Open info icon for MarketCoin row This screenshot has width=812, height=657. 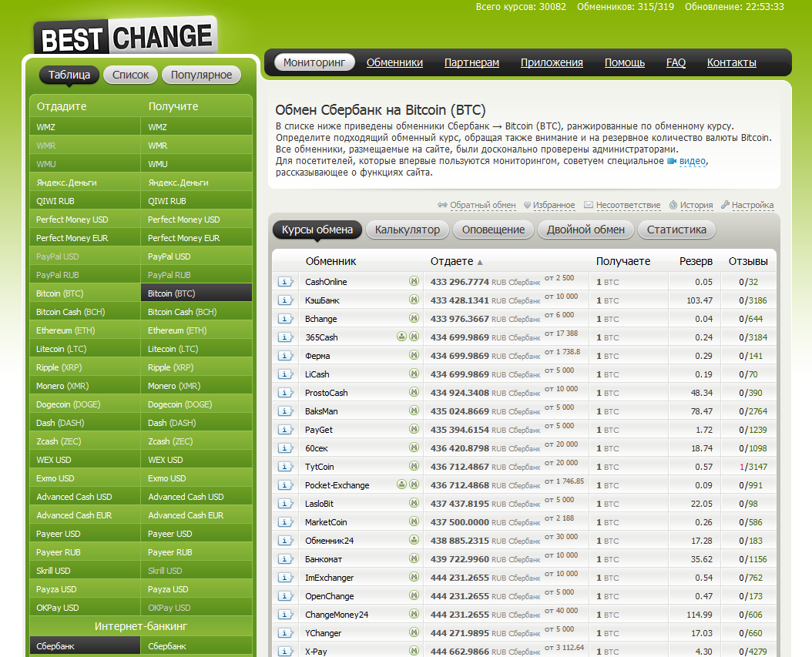point(285,522)
